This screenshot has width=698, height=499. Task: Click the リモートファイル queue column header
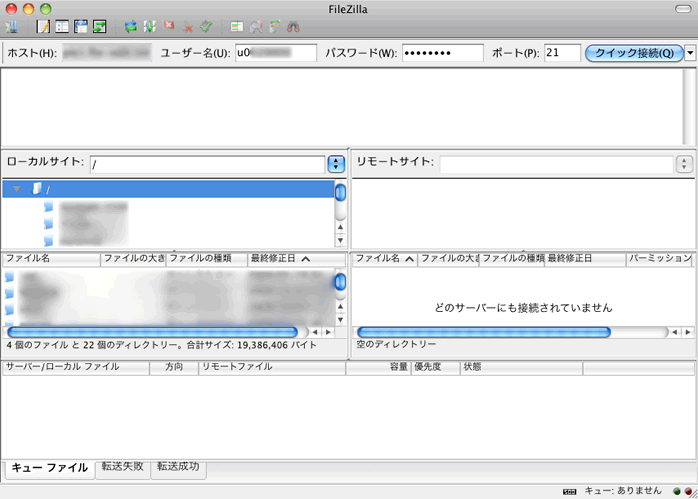point(272,367)
